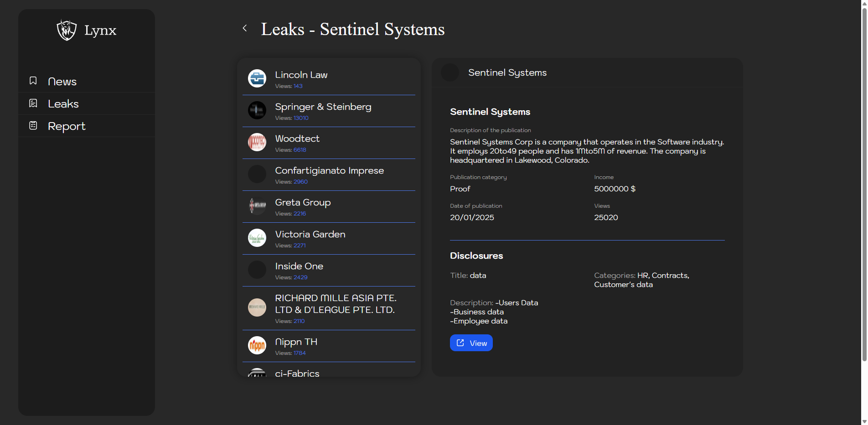
Task: Open the Report sidebar menu item
Action: (x=67, y=126)
